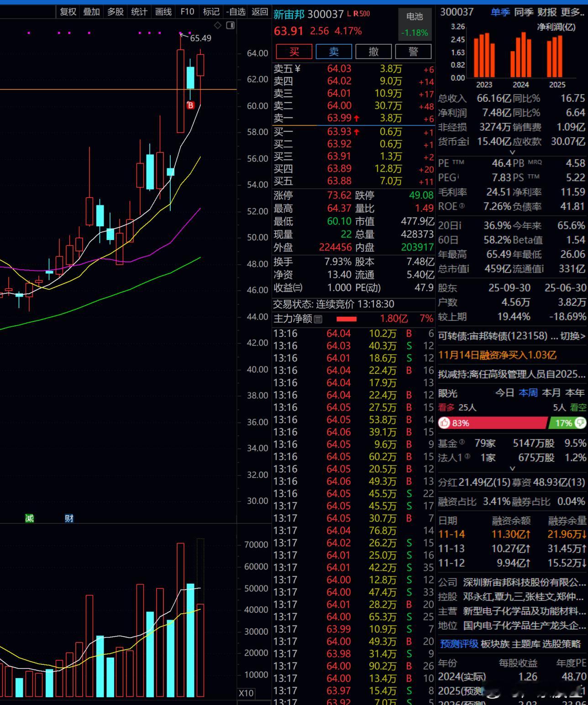Click the 新宙邦 stock name
The image size is (588, 705).
click(289, 14)
